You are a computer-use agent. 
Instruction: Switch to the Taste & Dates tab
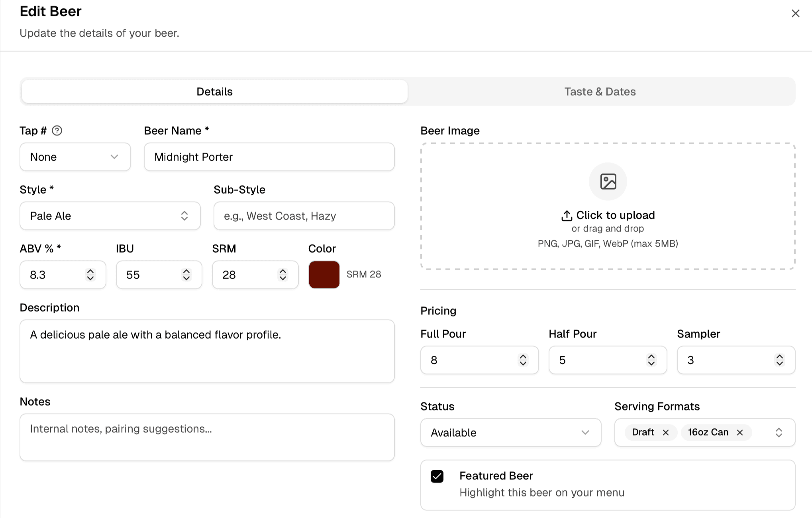(600, 91)
